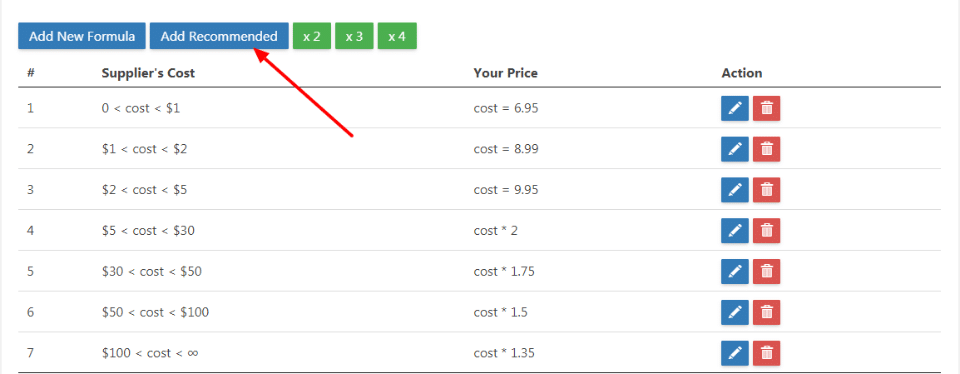Select the Supplier's Cost column header
The image size is (960, 374).
tap(148, 73)
